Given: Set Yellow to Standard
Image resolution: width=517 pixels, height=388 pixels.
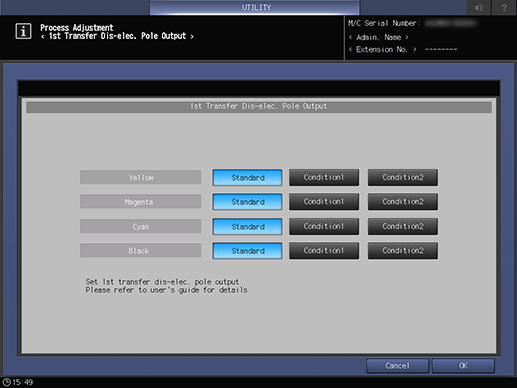Looking at the screenshot, I should [247, 177].
